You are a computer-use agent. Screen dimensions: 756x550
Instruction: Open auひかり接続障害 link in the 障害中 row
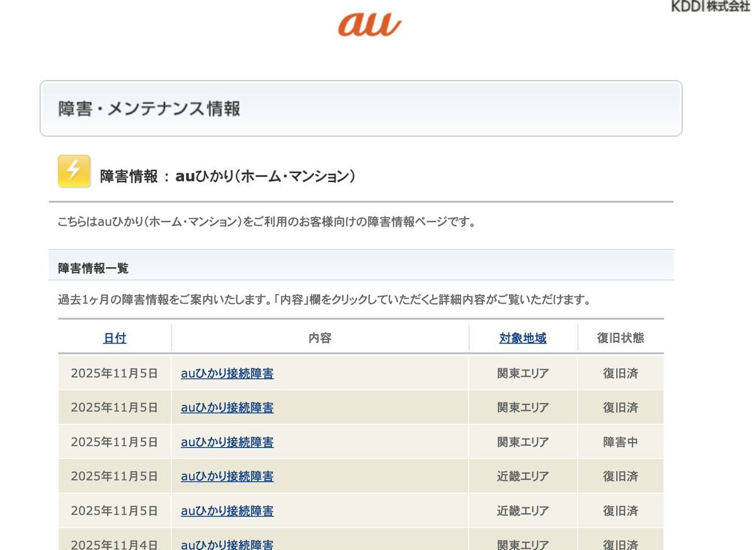pos(227,442)
